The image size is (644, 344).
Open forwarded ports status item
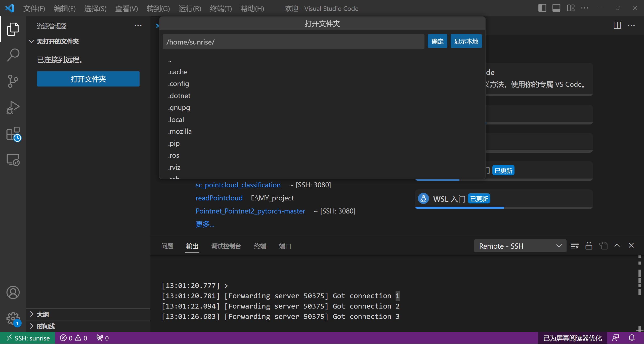(x=103, y=338)
